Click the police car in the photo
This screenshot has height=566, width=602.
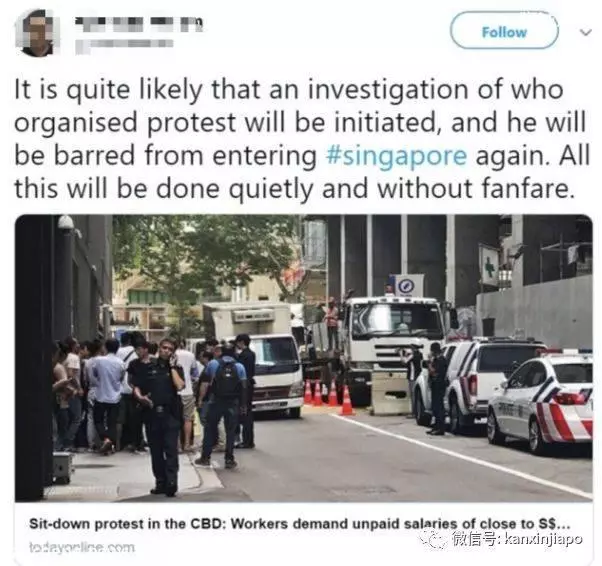(540, 403)
